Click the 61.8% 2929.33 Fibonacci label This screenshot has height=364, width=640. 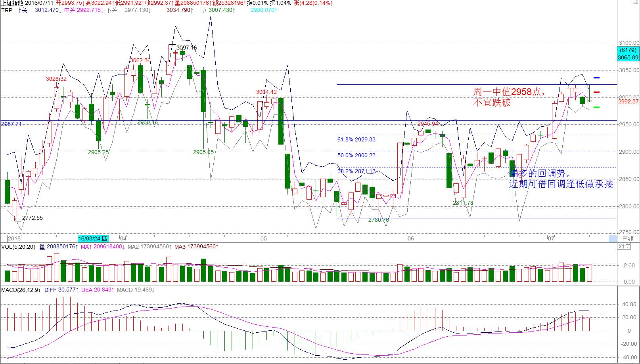[x=356, y=139]
